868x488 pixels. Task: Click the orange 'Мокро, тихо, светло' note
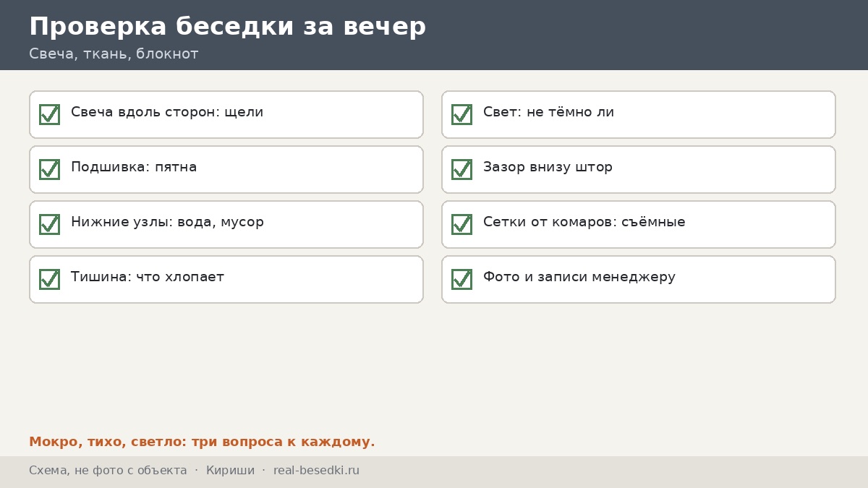pos(202,442)
